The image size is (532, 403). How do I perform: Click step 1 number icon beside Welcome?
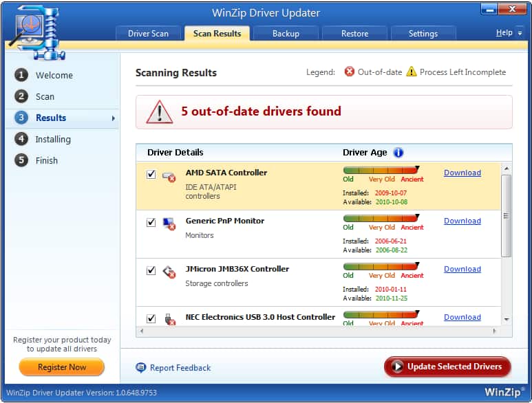click(x=21, y=75)
